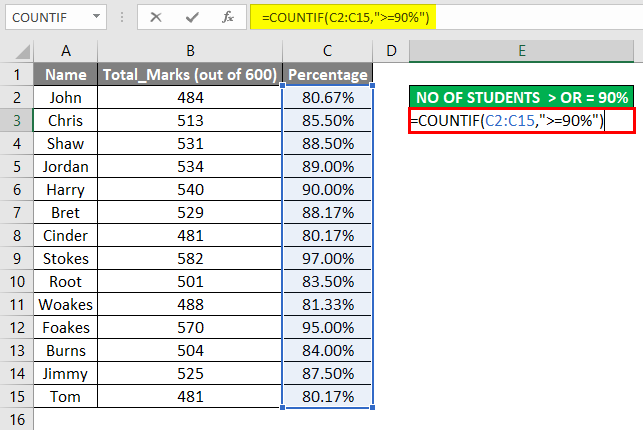Select the cell with Jimmy

coord(66,373)
